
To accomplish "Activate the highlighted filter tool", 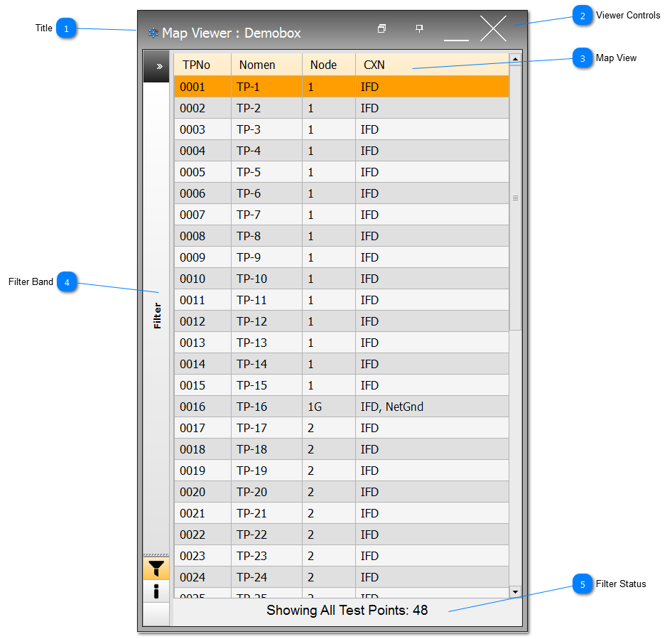I will pos(156,569).
